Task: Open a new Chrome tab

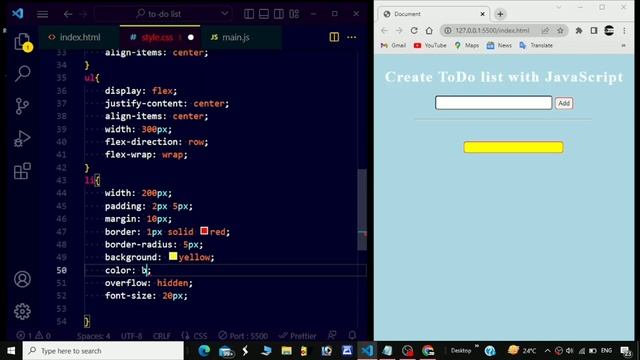Action: tap(500, 14)
